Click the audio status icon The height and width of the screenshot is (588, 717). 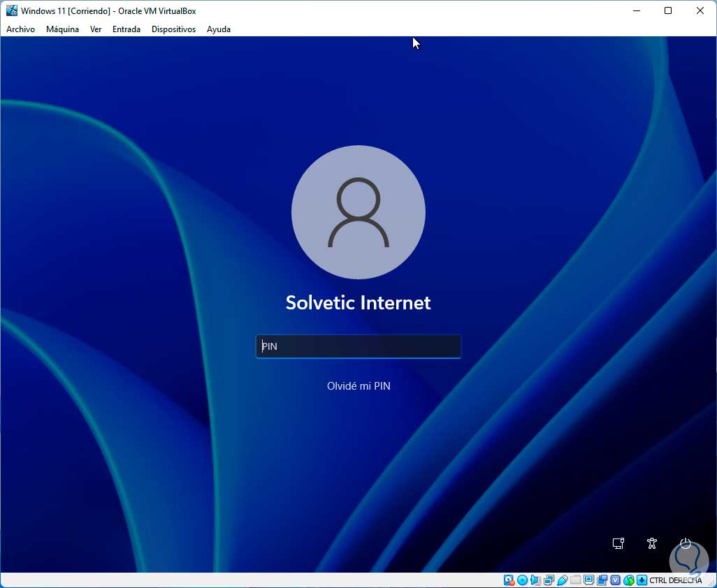pyautogui.click(x=535, y=580)
